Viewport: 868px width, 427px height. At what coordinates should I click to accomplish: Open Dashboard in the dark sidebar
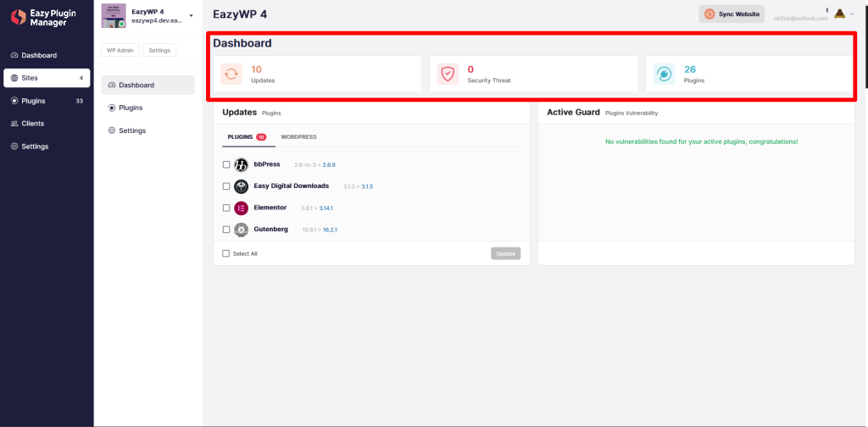point(47,55)
